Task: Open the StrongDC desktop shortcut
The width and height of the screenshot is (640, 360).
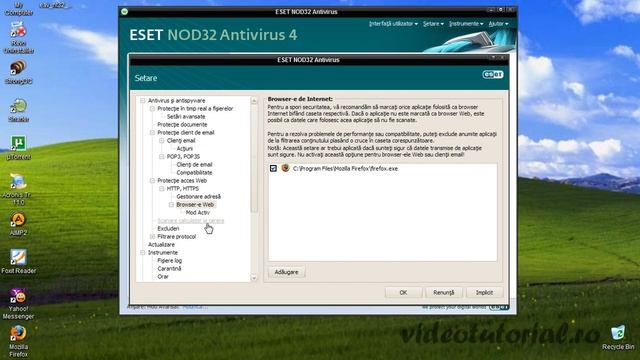Action: tap(18, 72)
